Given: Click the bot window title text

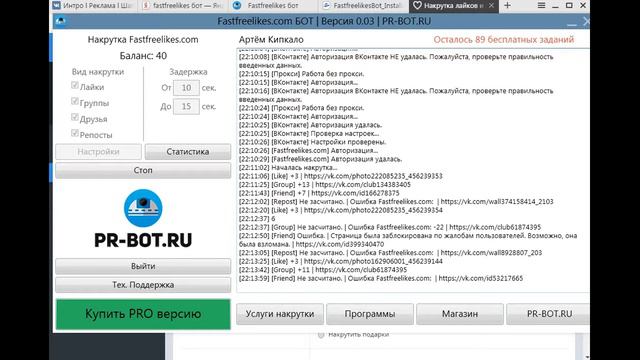Looking at the screenshot, I should [324, 21].
